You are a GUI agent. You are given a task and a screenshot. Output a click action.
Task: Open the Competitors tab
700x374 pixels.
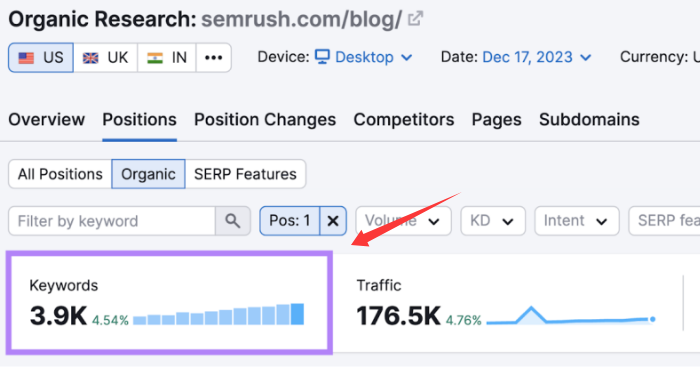(x=404, y=120)
